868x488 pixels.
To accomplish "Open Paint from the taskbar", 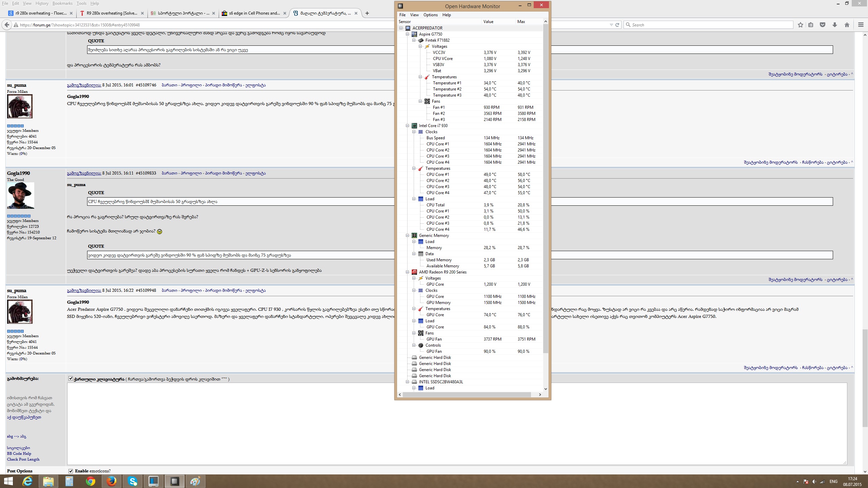I will 195,481.
